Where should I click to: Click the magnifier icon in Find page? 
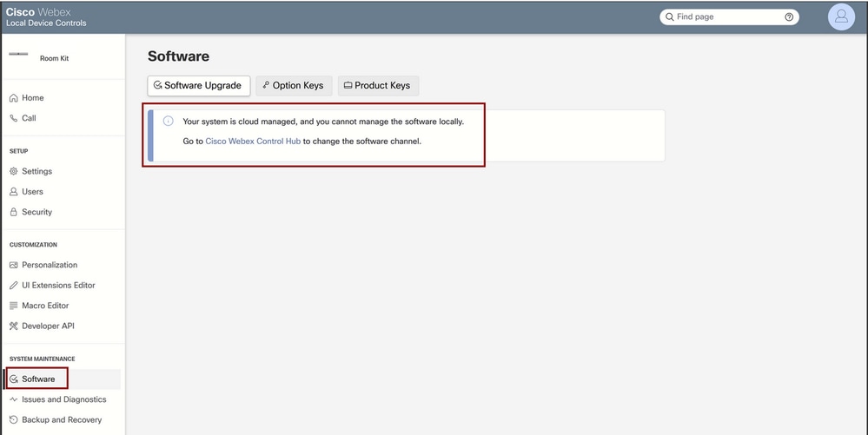[670, 17]
